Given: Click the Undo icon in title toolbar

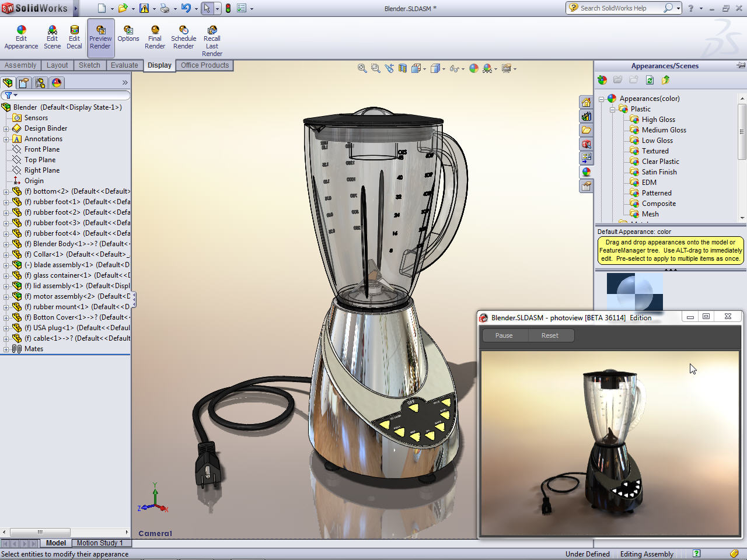Looking at the screenshot, I should click(186, 8).
